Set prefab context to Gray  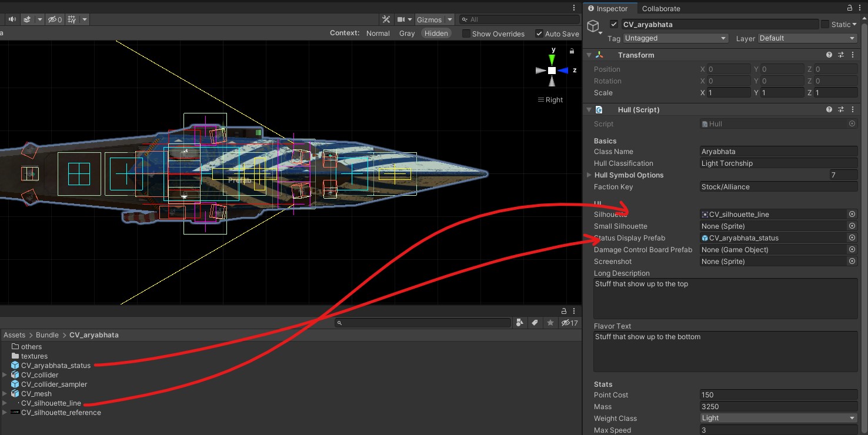pyautogui.click(x=407, y=34)
